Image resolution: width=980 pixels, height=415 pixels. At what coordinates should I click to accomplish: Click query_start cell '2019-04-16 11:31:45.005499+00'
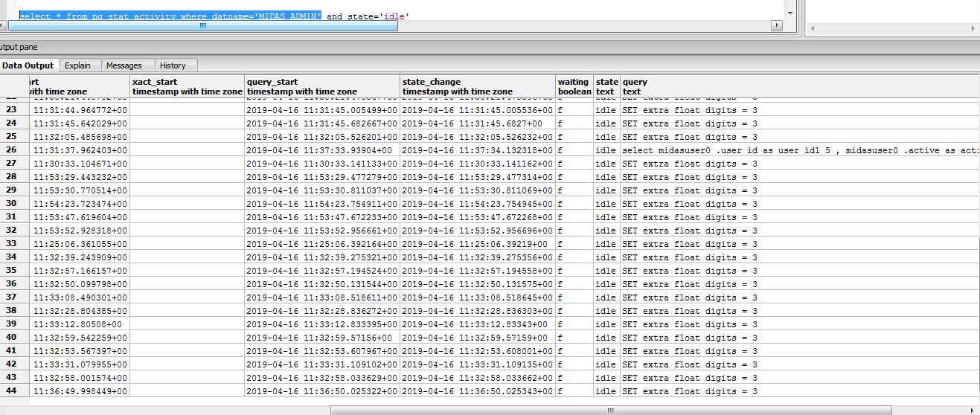pyautogui.click(x=322, y=109)
